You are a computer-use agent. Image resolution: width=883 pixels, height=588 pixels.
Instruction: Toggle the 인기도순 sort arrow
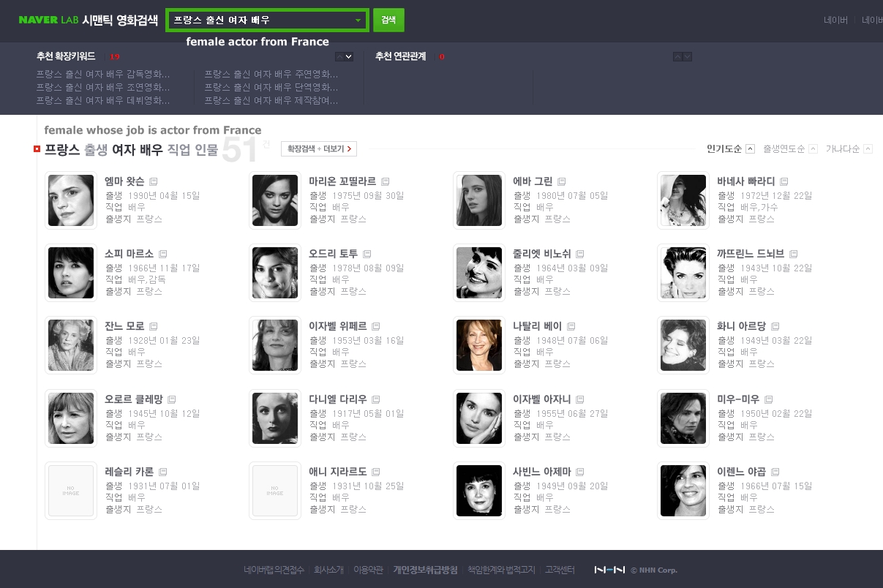[x=750, y=149]
